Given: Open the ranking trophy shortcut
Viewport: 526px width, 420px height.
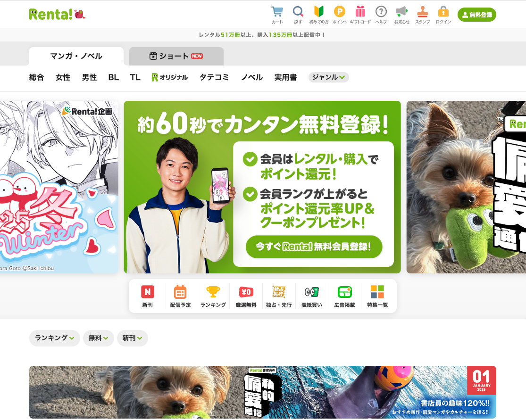Looking at the screenshot, I should point(213,296).
